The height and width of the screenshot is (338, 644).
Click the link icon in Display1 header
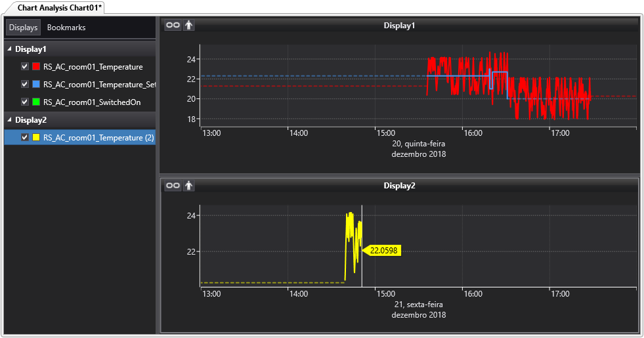coord(172,25)
